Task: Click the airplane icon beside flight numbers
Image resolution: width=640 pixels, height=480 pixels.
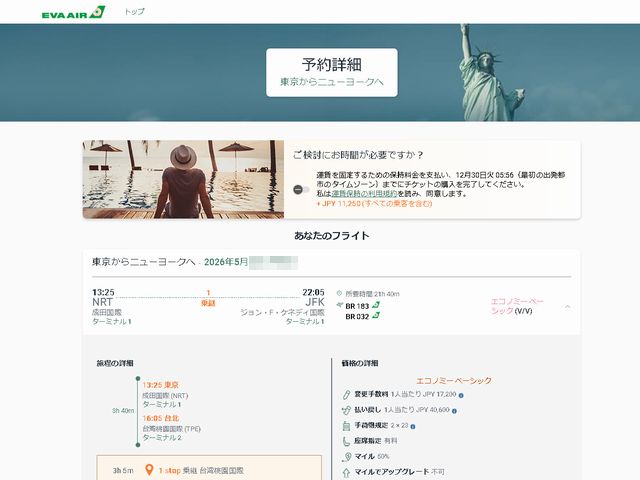Action: click(x=340, y=304)
